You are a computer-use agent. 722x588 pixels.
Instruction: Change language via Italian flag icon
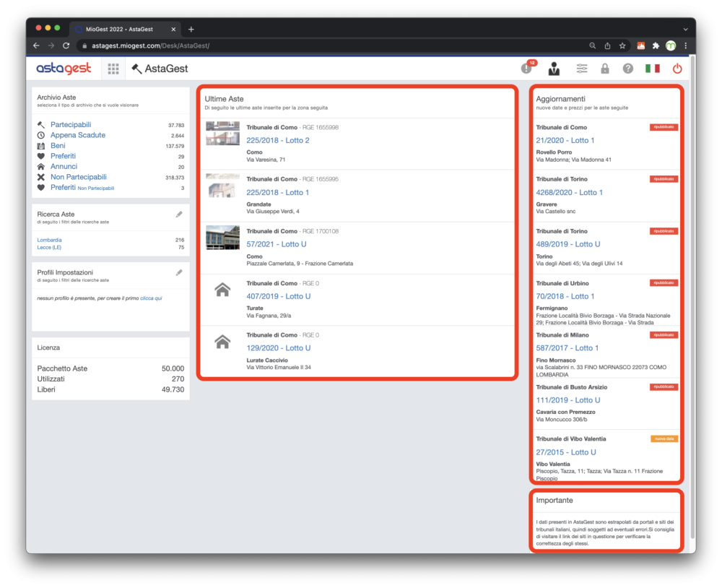click(653, 69)
